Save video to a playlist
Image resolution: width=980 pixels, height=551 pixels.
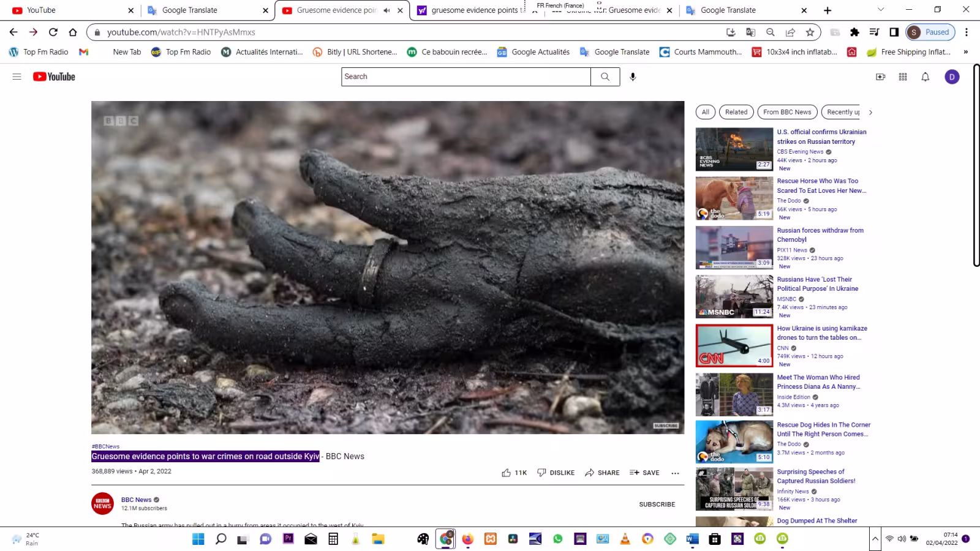tap(644, 473)
